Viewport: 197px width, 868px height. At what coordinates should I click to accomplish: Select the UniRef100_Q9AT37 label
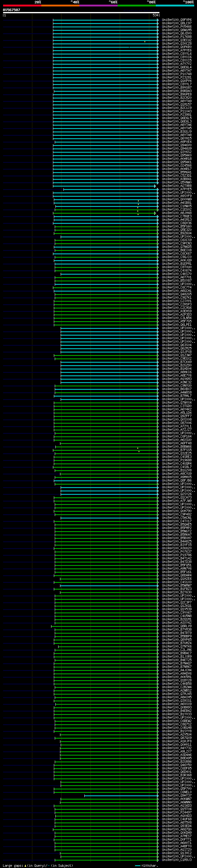pyautogui.click(x=176, y=795)
